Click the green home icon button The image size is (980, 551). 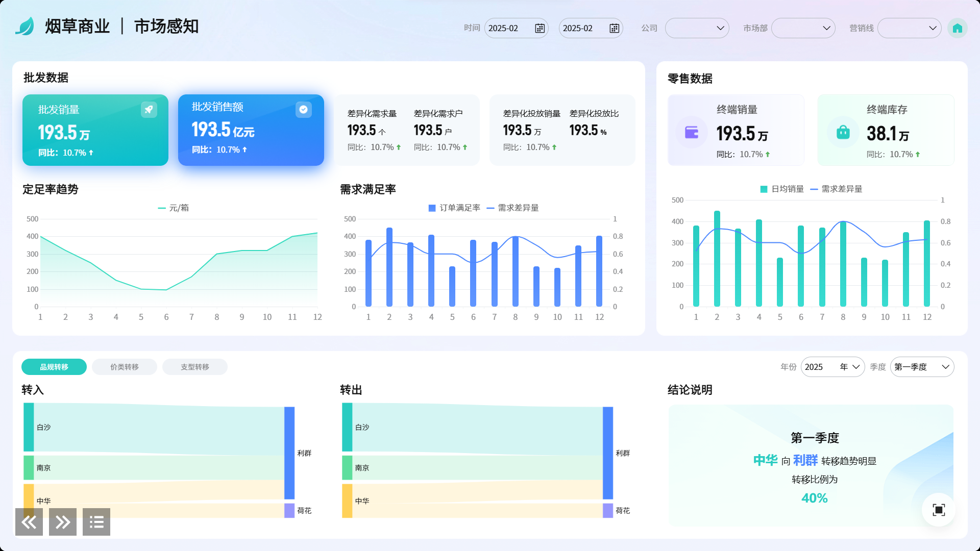(x=957, y=28)
